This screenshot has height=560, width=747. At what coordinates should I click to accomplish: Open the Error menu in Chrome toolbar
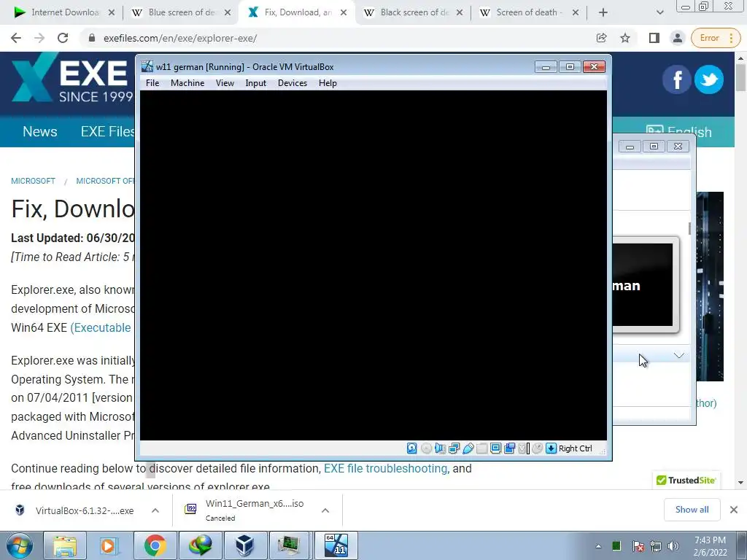tap(716, 38)
